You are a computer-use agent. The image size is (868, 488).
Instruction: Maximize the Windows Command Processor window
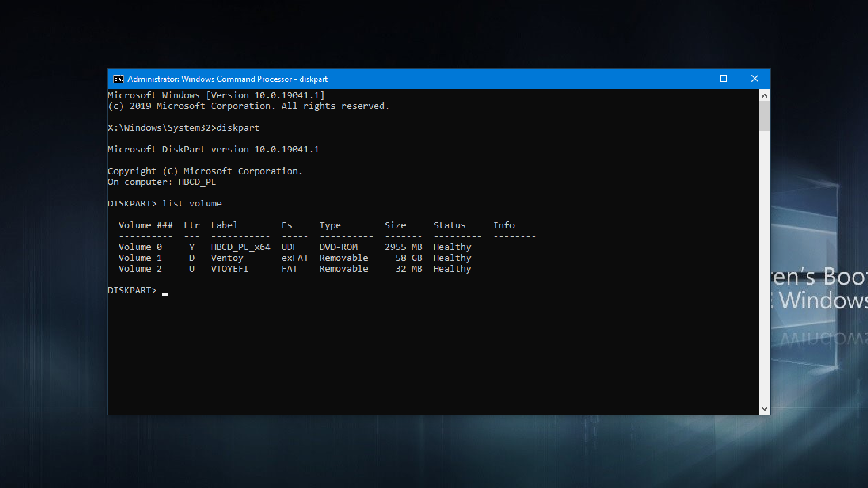[723, 79]
